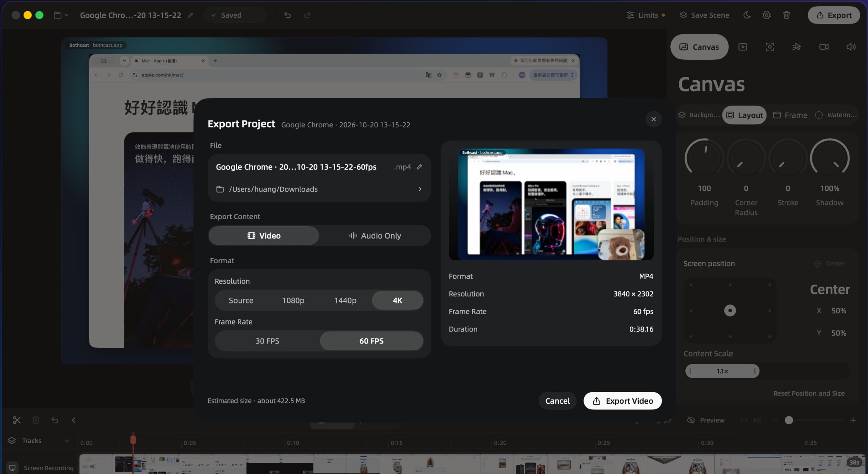868x474 pixels.
Task: Open the Background sub-tab
Action: point(699,115)
